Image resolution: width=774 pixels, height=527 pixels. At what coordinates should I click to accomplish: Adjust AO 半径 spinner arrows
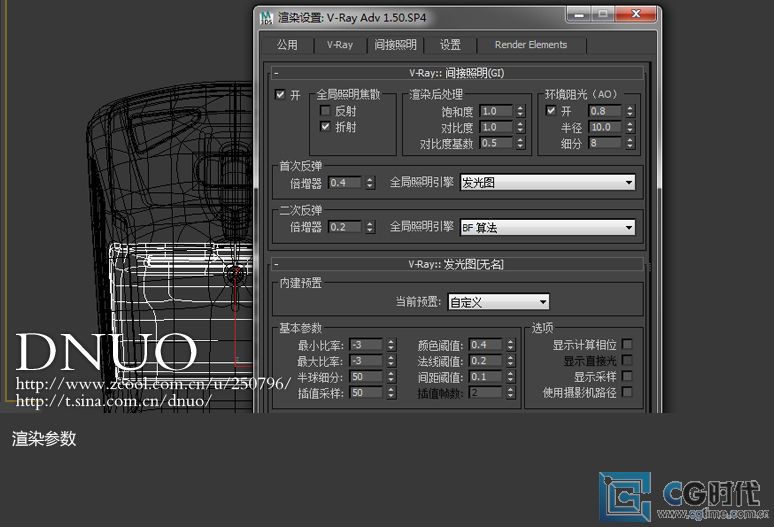(x=629, y=127)
